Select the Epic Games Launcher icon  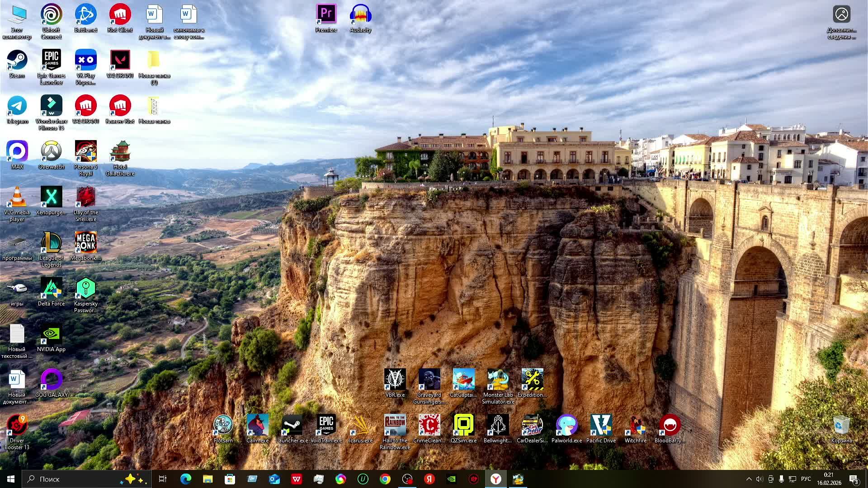click(x=51, y=61)
